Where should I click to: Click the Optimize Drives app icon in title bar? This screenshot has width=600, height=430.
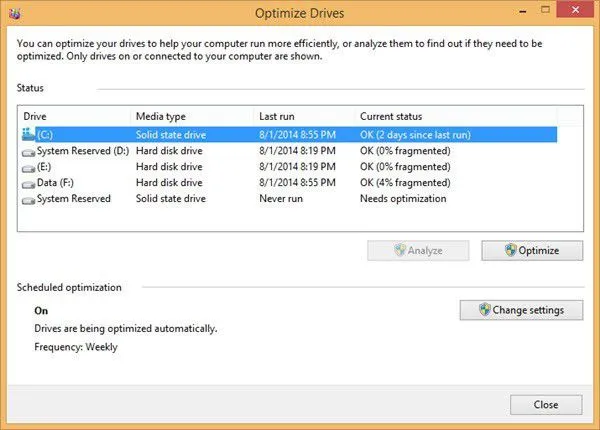[x=15, y=15]
